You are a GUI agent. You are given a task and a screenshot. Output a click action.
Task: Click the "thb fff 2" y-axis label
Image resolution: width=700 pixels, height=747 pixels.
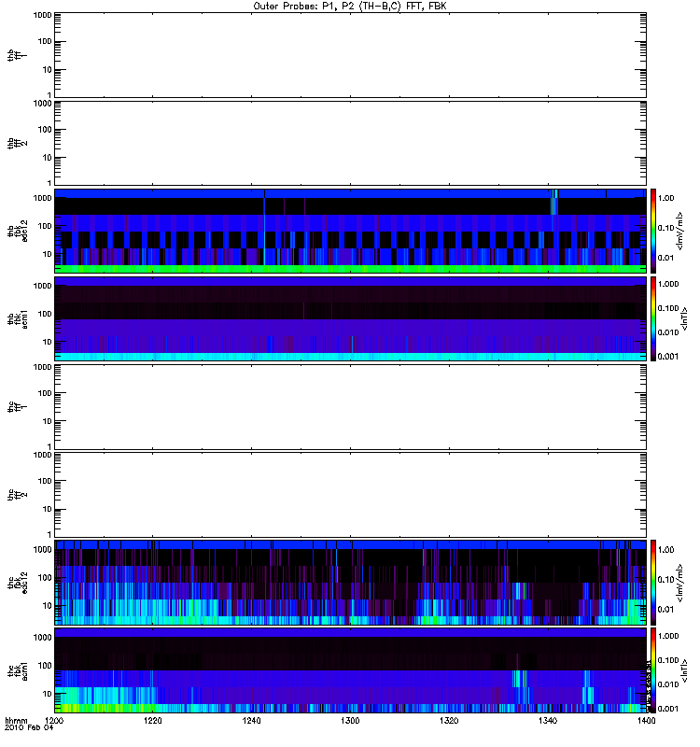point(17,144)
